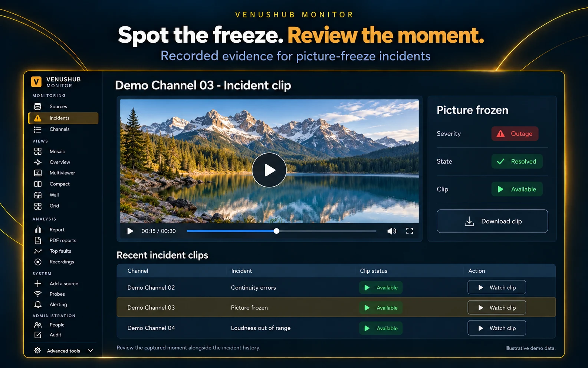Open Alerting bell icon
This screenshot has height=368, width=588.
pos(38,305)
